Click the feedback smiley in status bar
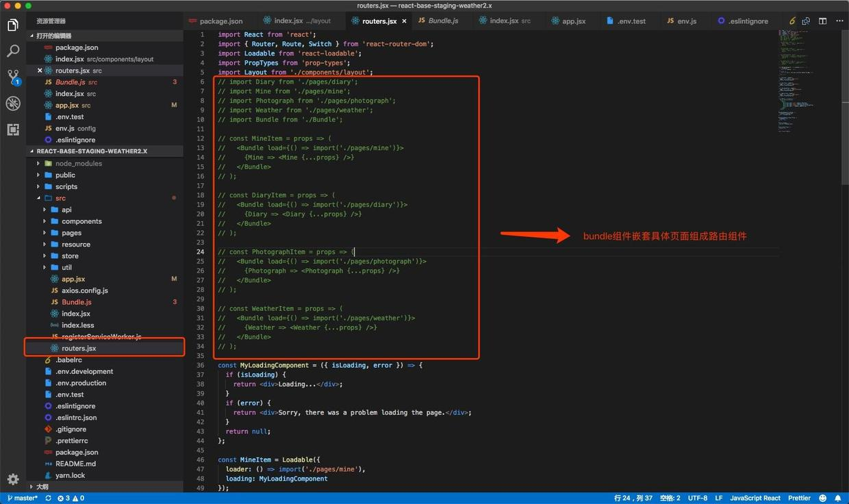This screenshot has width=849, height=504. pos(823,499)
